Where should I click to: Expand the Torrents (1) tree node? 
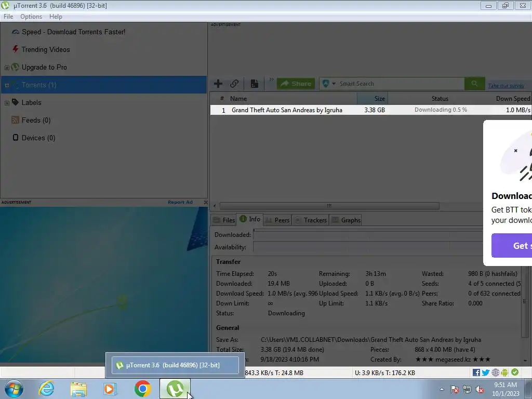(x=7, y=85)
